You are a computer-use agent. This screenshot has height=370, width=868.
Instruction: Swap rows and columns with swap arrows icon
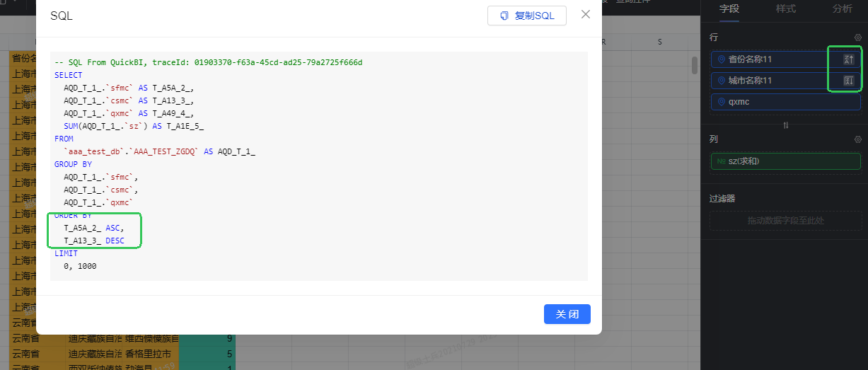pos(785,125)
